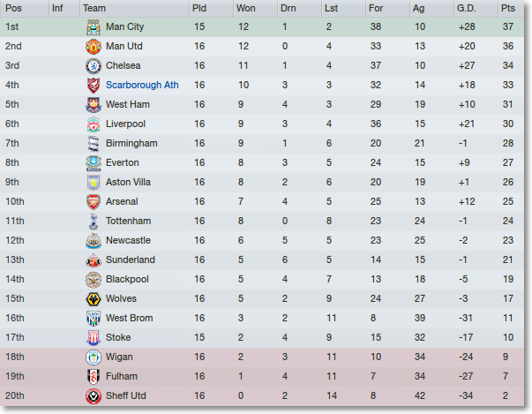Sort table by G.D. column header

pos(467,8)
